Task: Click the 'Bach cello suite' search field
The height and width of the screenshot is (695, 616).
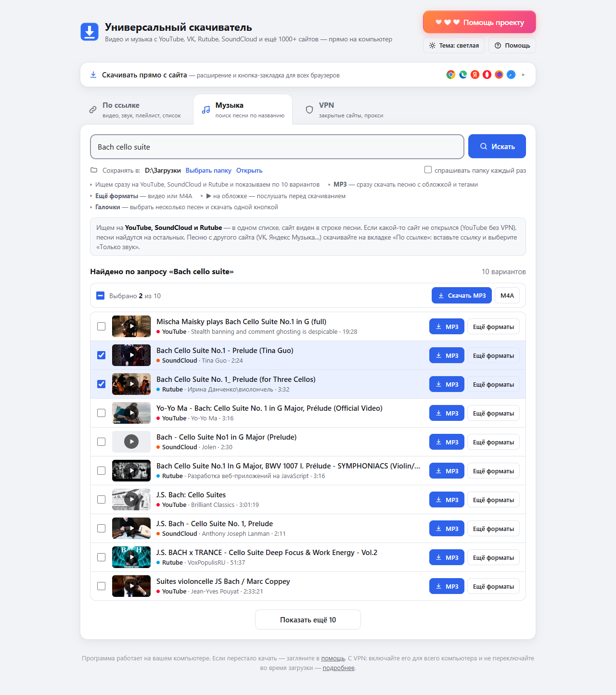Action: tap(277, 147)
